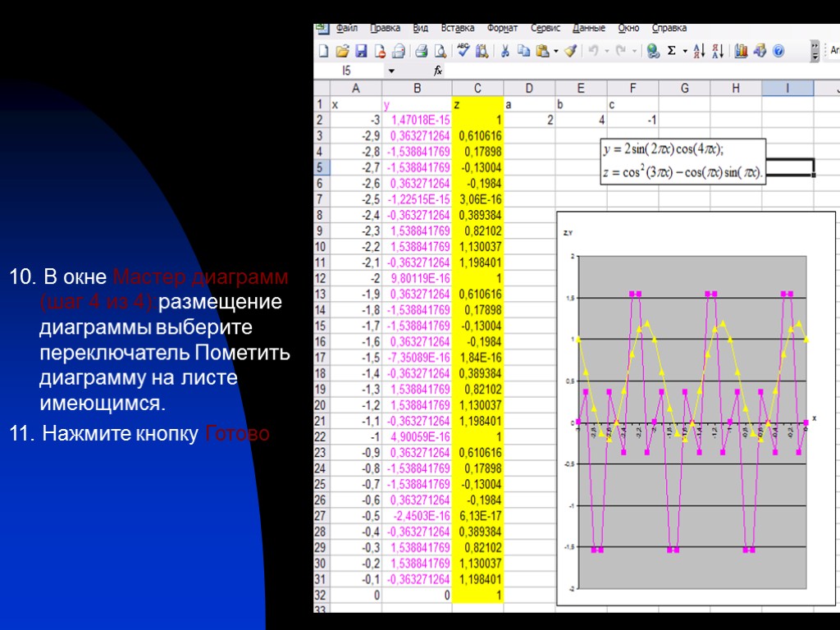
Task: Click the AutoSum sigma icon
Action: click(671, 51)
